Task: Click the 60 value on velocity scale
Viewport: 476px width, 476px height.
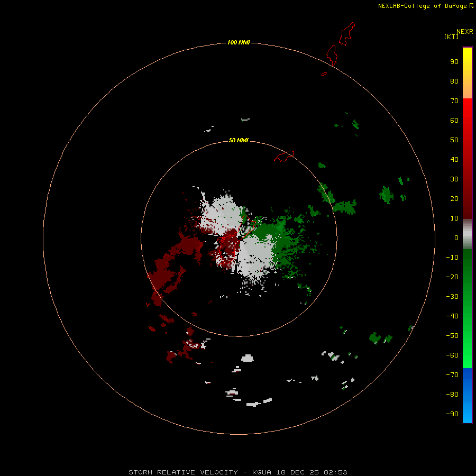Action: (x=454, y=121)
